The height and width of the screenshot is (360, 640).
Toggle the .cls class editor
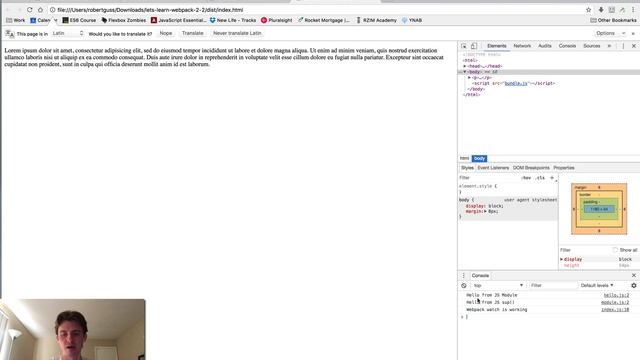click(540, 178)
